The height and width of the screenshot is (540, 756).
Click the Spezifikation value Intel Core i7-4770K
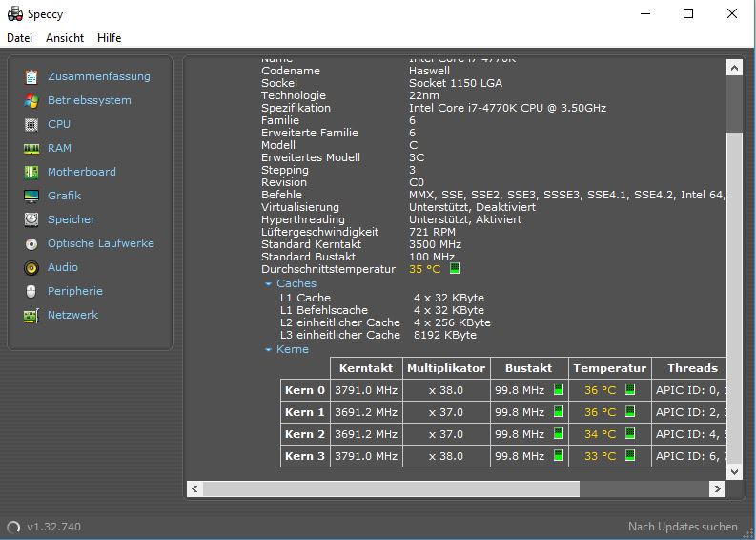coord(507,108)
